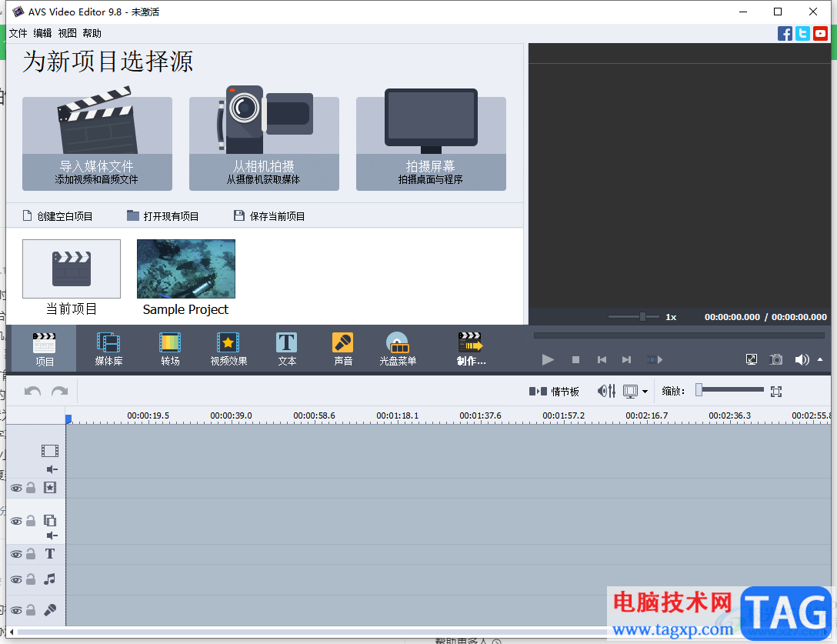Select the Sample Project thumbnail
This screenshot has width=837, height=644.
[x=185, y=269]
